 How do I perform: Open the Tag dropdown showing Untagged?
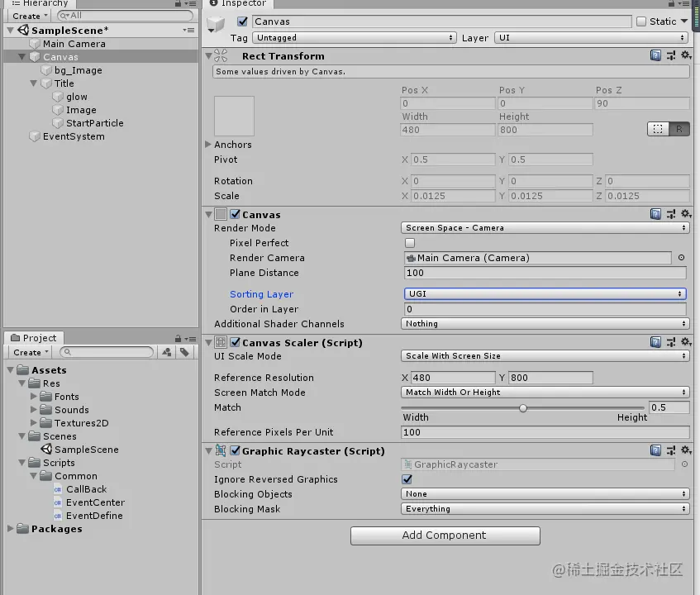354,37
